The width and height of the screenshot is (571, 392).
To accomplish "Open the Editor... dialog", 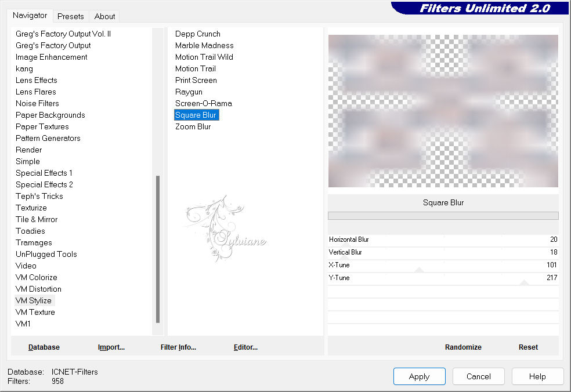I will 246,347.
